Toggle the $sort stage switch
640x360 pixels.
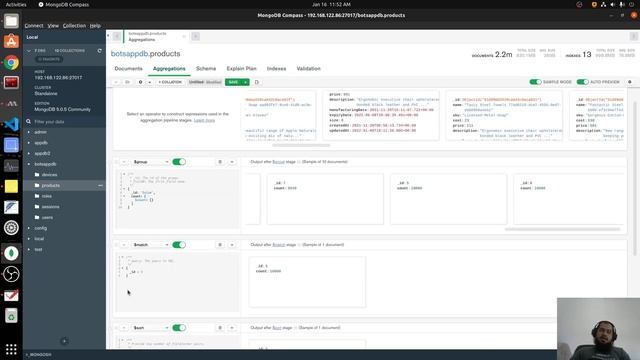(179, 328)
